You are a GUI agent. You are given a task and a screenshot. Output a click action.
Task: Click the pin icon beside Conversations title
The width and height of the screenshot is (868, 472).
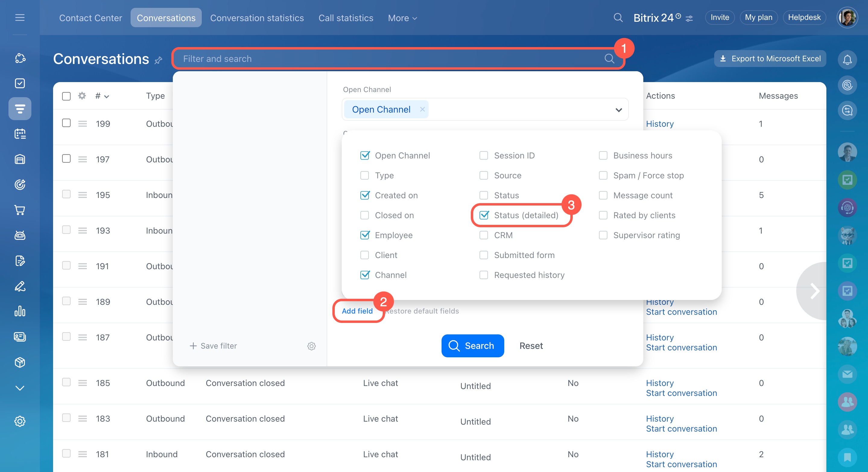coord(158,60)
